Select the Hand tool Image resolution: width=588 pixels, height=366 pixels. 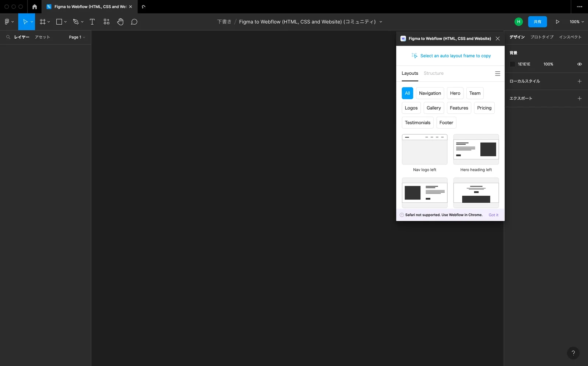(120, 22)
